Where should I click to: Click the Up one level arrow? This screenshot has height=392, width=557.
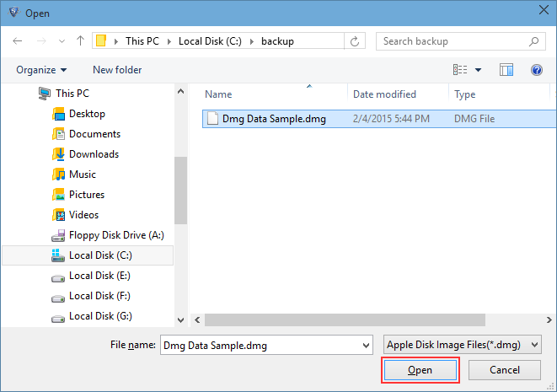point(80,41)
